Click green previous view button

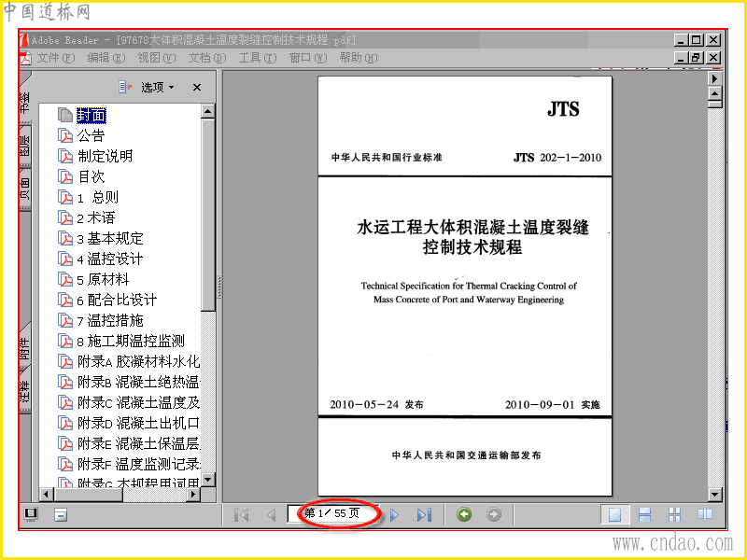(x=464, y=514)
